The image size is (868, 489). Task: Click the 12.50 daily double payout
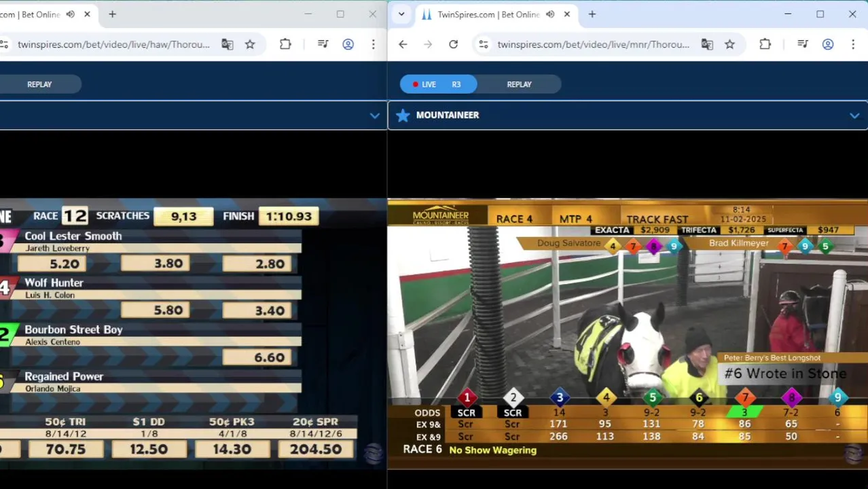click(x=149, y=449)
